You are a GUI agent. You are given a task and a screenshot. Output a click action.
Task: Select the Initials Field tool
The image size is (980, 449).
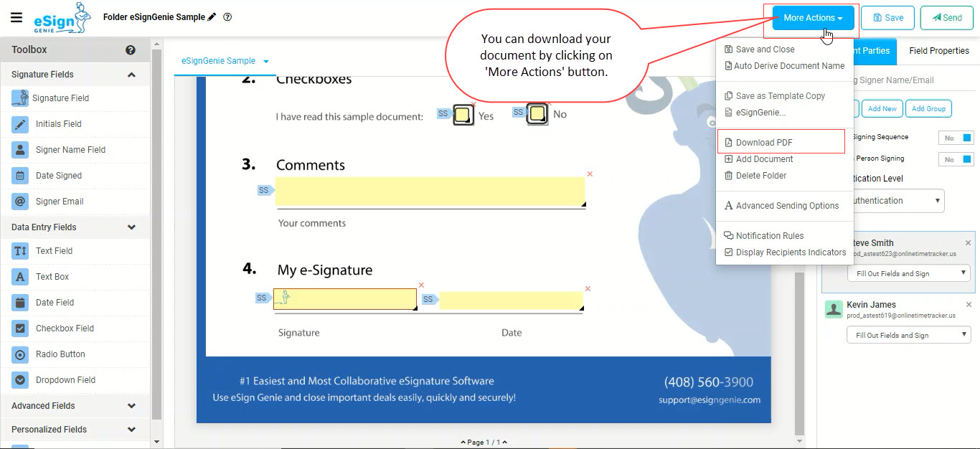pos(75,124)
